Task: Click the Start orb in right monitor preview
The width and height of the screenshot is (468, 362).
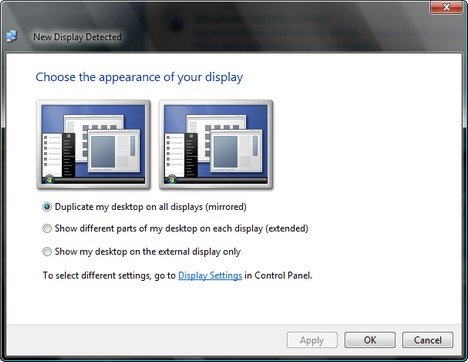Action: [x=171, y=179]
